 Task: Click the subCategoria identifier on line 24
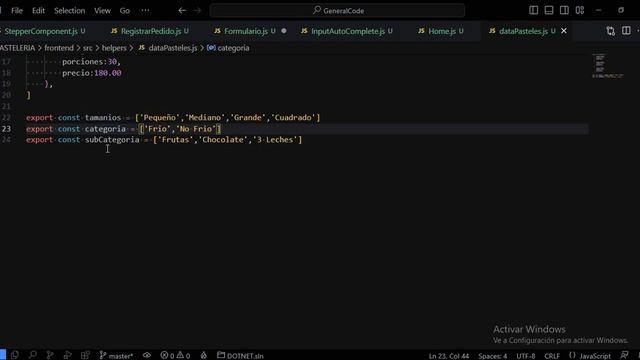(112, 140)
